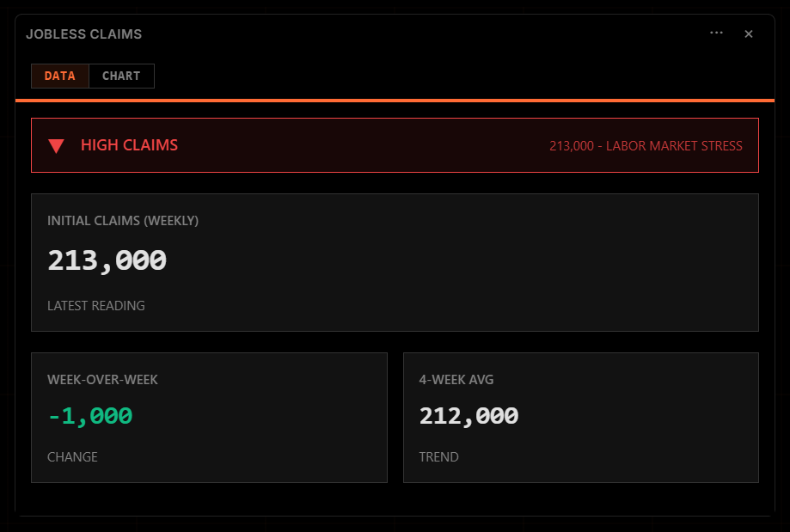Click the INITIAL CLAIMS (WEEKLY) label
790x532 pixels.
tap(123, 221)
